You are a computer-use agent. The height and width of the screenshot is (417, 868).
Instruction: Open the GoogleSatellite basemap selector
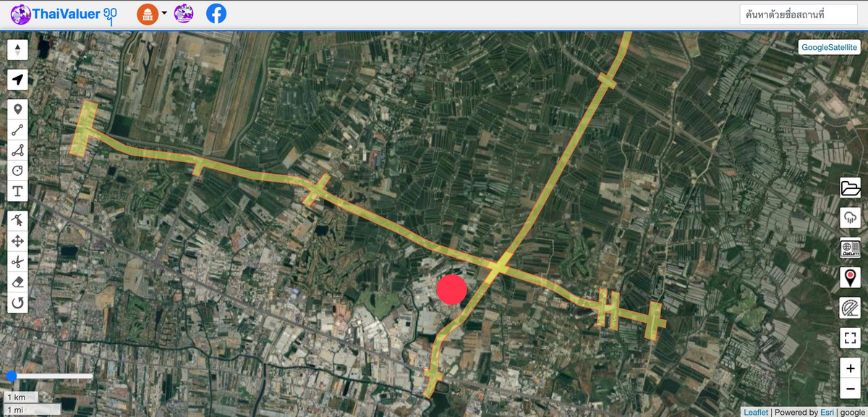[829, 47]
